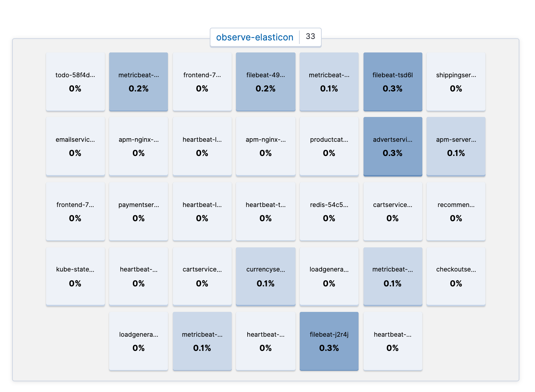The height and width of the screenshot is (392, 535).
Task: Open the observe-elasticon group link
Action: (255, 37)
